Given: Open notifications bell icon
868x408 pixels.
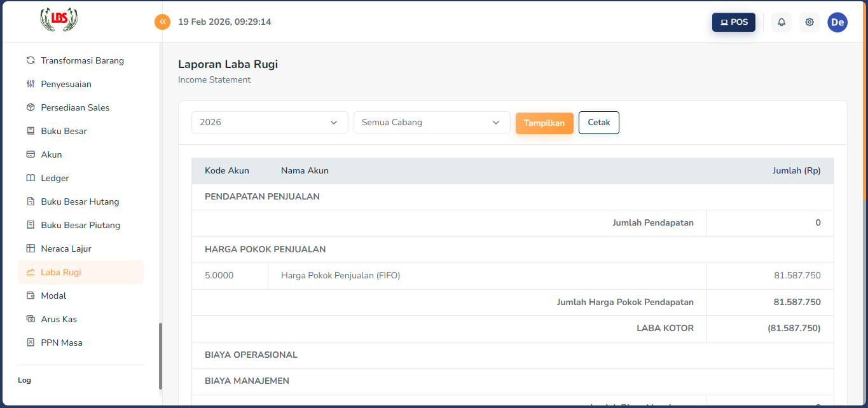Looking at the screenshot, I should click(x=782, y=22).
